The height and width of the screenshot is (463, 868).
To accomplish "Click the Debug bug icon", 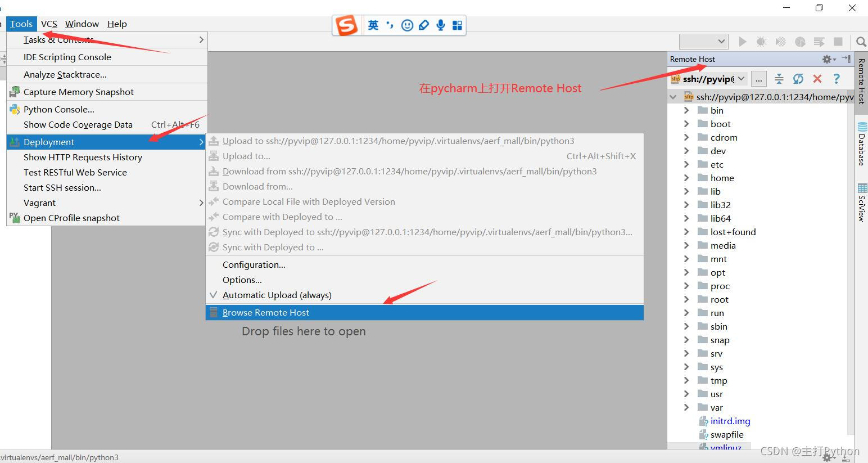I will [761, 42].
